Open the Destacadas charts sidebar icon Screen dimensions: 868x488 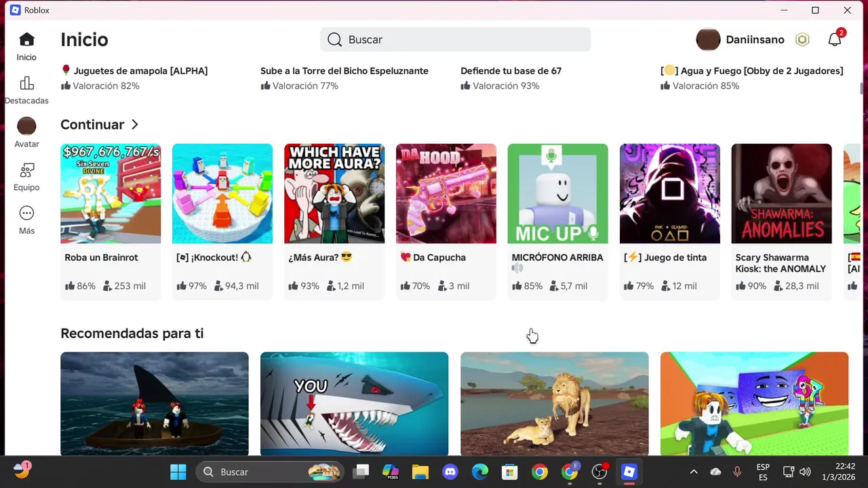pyautogui.click(x=26, y=83)
